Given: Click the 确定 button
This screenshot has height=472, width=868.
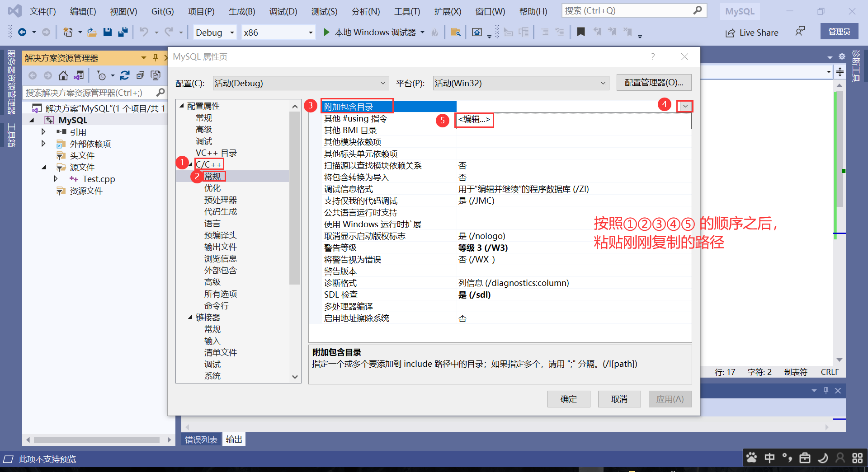Looking at the screenshot, I should point(569,399).
